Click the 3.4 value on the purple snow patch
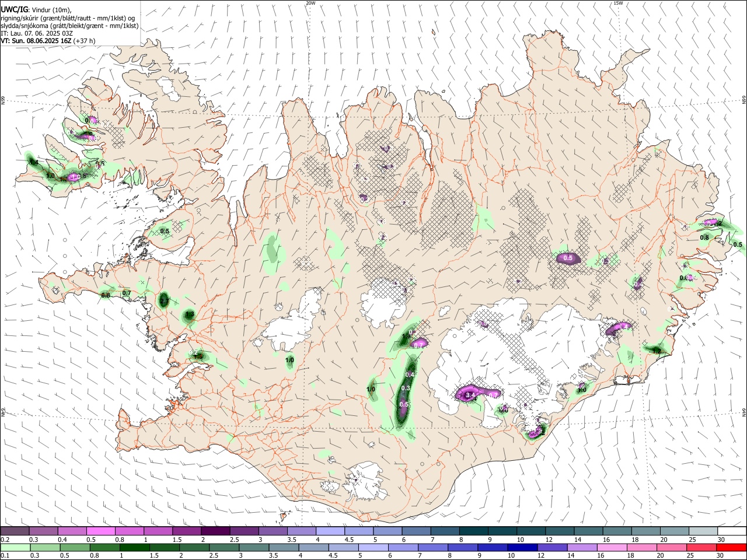Image resolution: width=747 pixels, height=560 pixels. point(470,395)
